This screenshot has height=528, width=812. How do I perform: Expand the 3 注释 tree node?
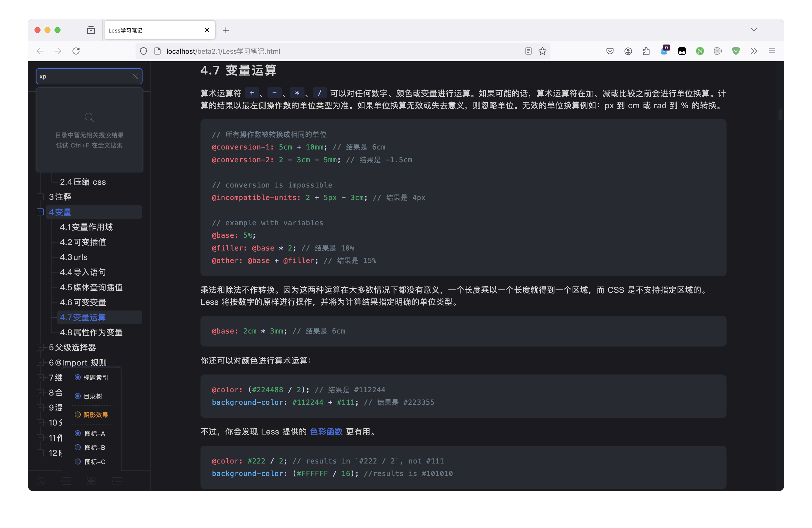point(40,197)
